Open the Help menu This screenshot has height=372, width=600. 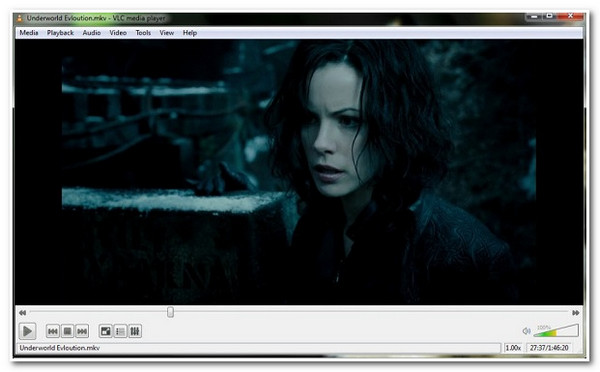click(189, 33)
